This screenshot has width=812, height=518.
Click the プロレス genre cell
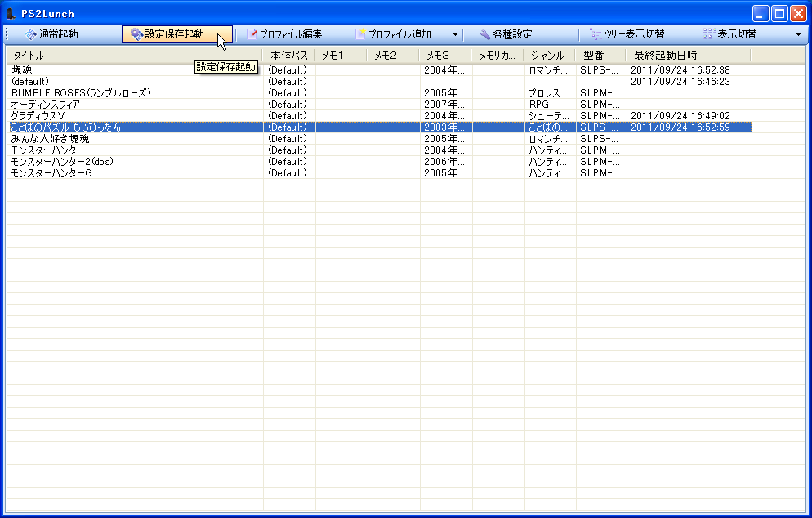(x=544, y=92)
